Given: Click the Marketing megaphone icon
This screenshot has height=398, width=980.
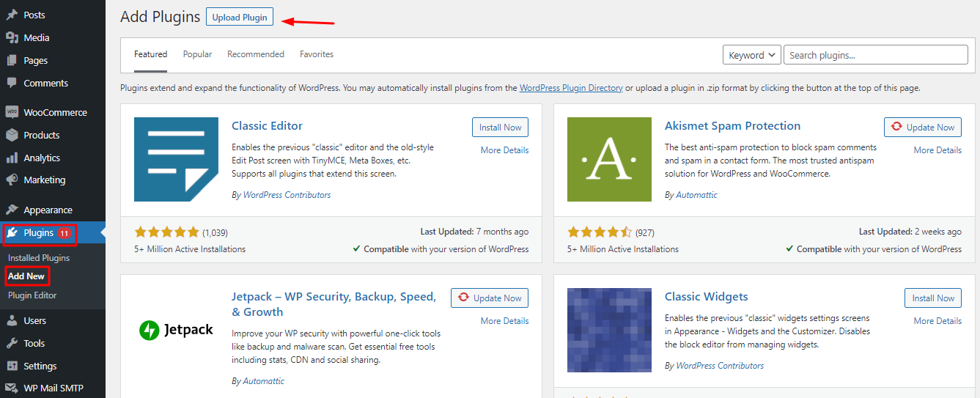Looking at the screenshot, I should click(x=12, y=180).
